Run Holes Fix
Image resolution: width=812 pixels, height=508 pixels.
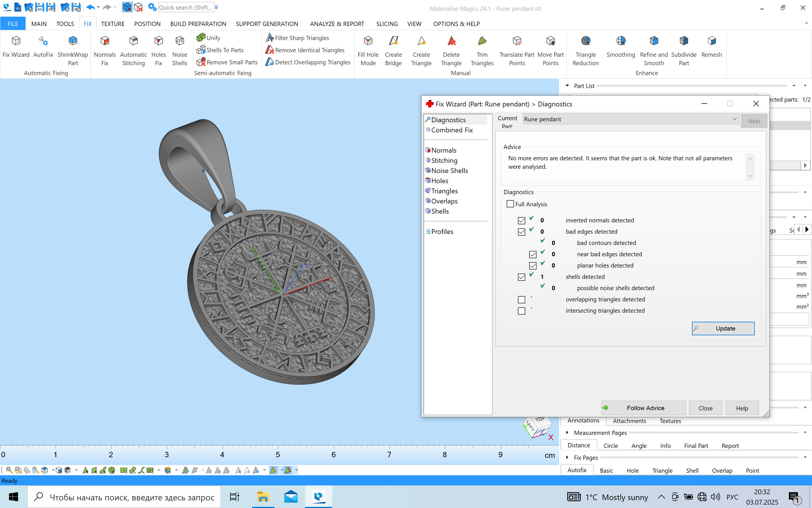158,51
